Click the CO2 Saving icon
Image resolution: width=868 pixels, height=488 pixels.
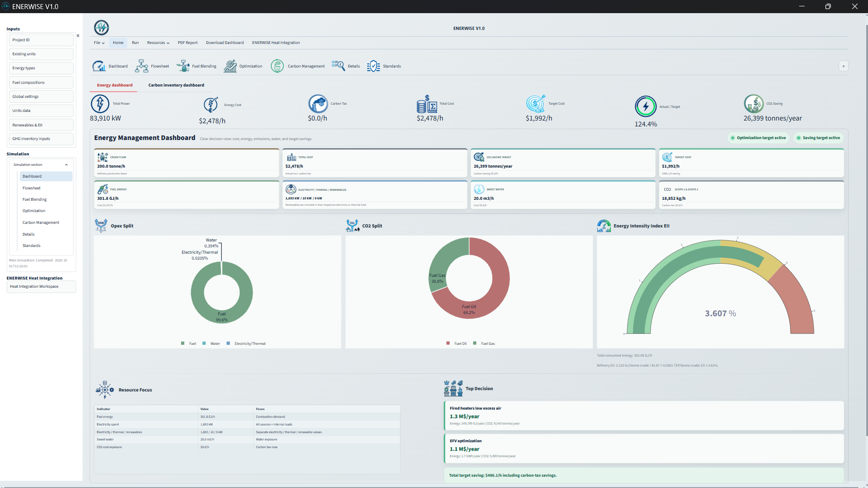tap(754, 104)
